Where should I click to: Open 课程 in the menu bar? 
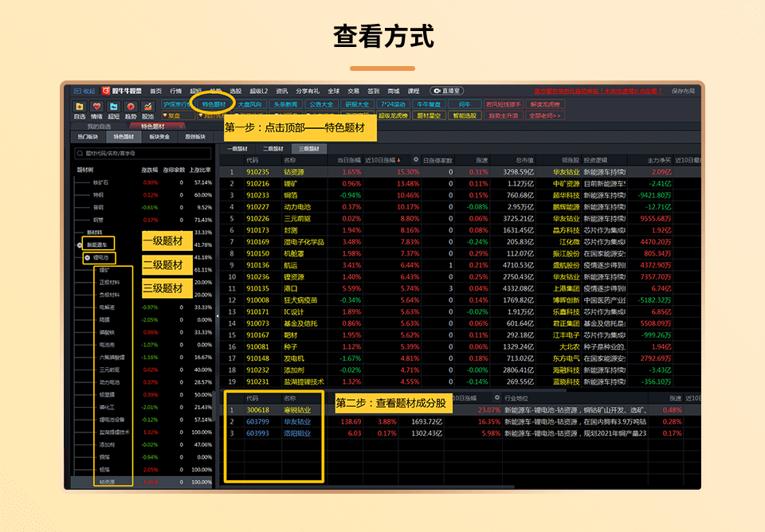[414, 91]
